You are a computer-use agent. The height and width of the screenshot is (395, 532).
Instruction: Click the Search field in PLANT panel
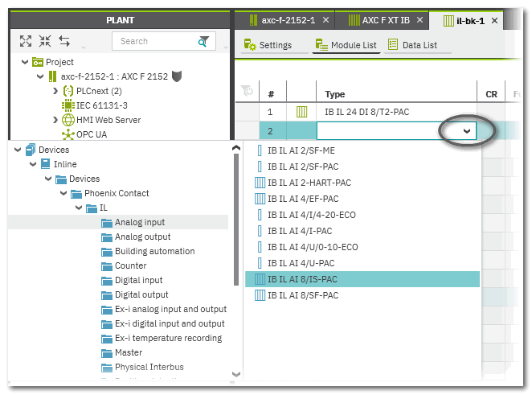point(154,41)
